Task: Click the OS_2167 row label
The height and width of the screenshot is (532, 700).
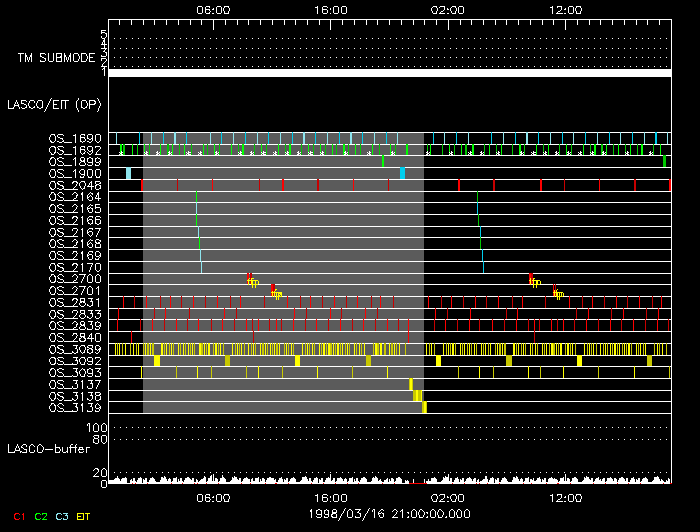Action: pos(75,232)
